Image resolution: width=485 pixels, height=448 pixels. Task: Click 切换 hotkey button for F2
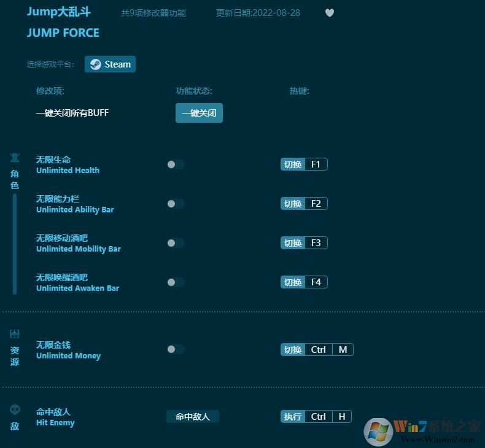pyautogui.click(x=293, y=204)
